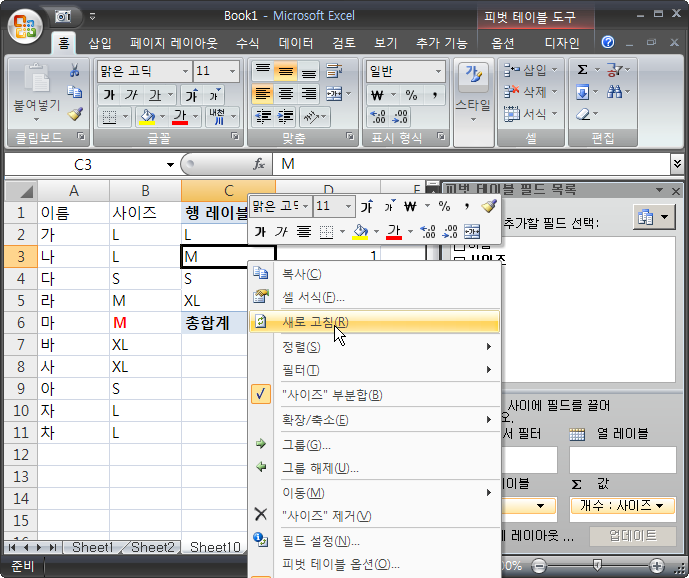
Task: Increase font size in the ribbon
Action: tap(192, 95)
